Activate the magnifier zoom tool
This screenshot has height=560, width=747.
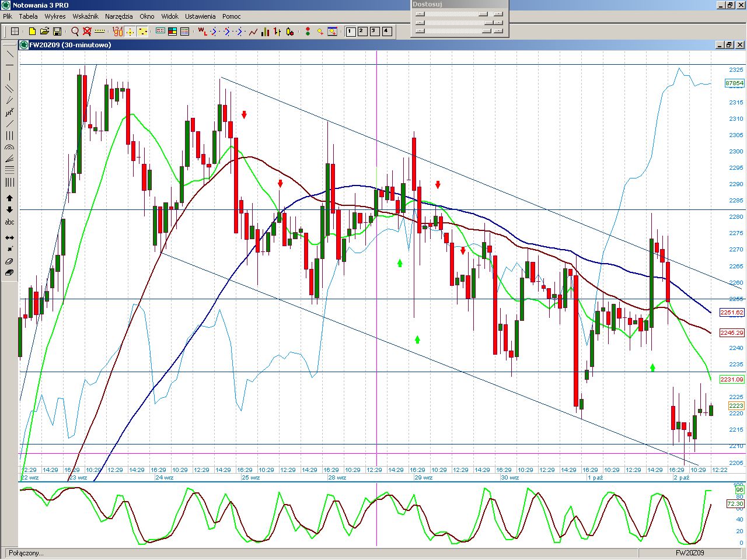click(75, 32)
